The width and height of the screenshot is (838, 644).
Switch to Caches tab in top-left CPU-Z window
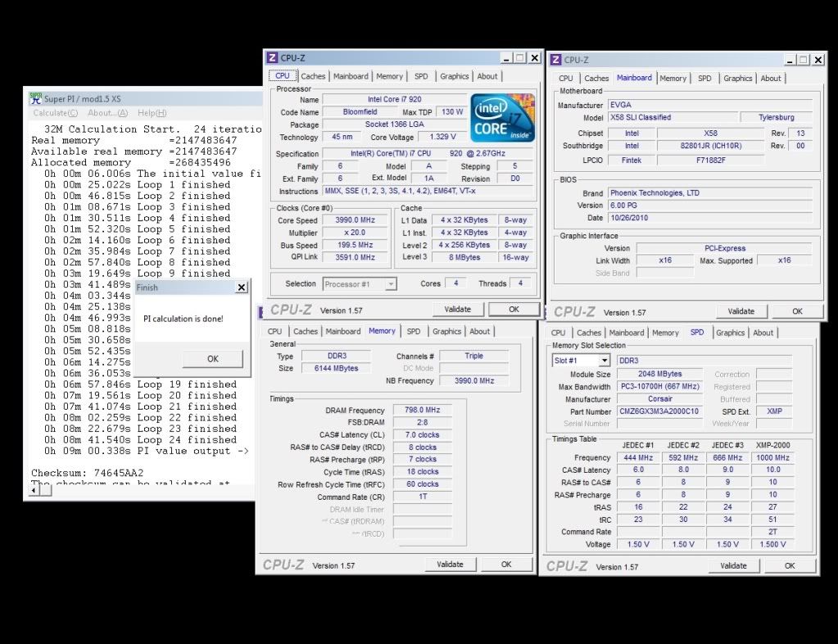tap(313, 76)
